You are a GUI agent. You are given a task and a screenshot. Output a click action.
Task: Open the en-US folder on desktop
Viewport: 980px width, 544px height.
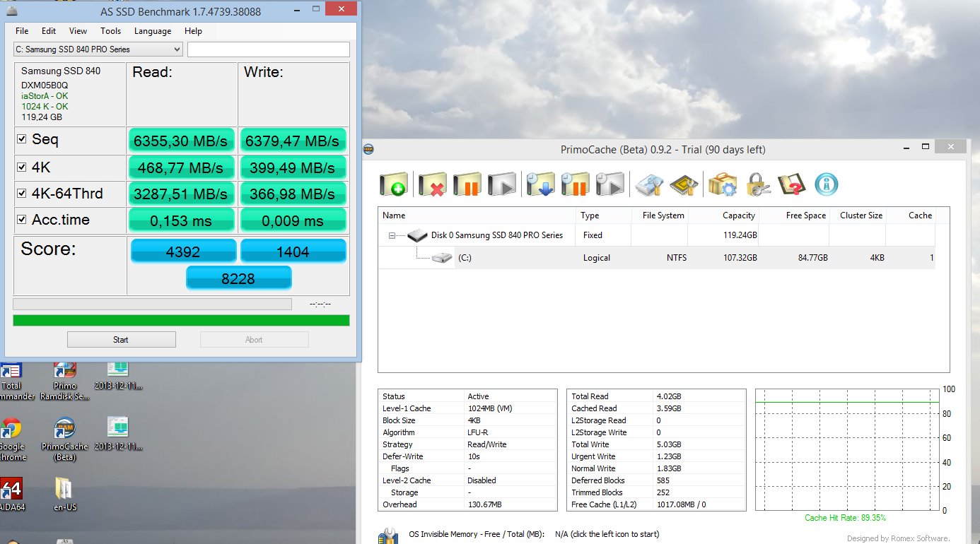(64, 494)
